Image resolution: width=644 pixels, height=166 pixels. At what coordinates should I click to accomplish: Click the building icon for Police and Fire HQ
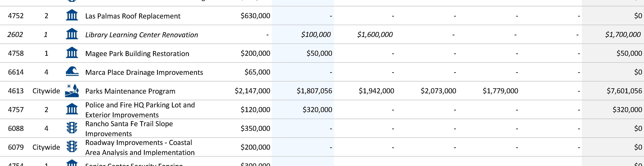[x=72, y=109]
